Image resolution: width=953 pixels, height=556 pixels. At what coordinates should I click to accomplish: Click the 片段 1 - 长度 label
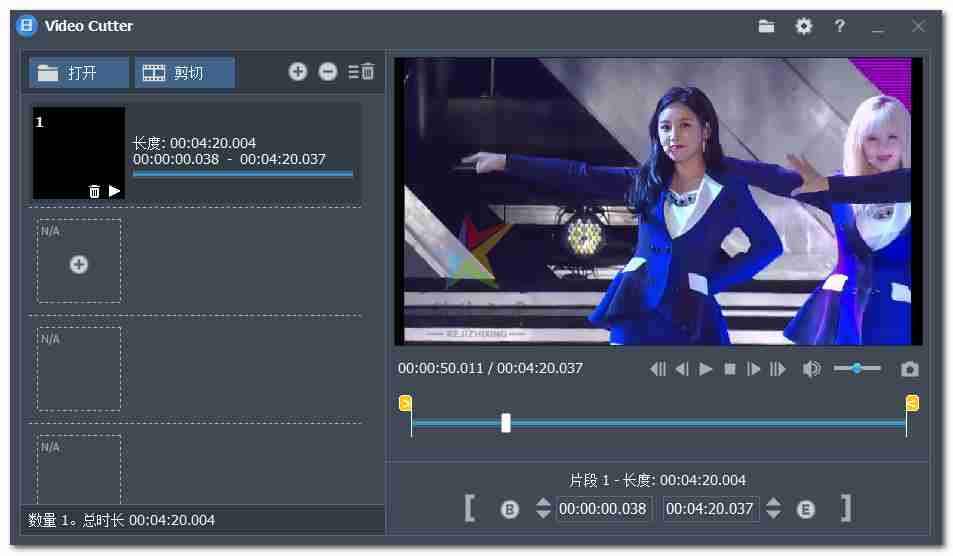coord(658,480)
